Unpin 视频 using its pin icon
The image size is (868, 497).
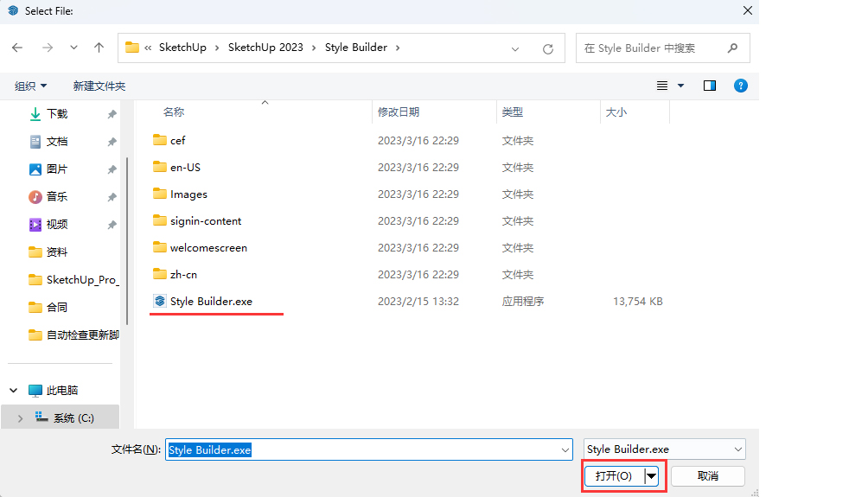pyautogui.click(x=112, y=225)
